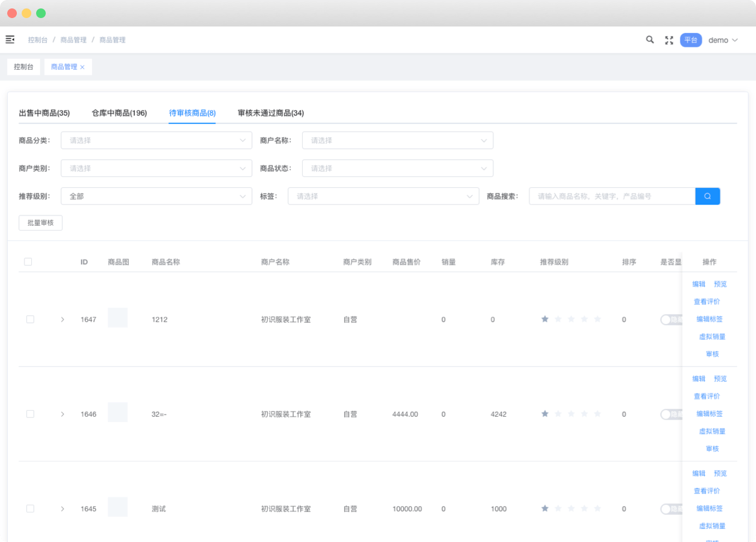This screenshot has height=542, width=756.
Task: Switch to the 审核未通过商品(34) tab
Action: pyautogui.click(x=270, y=113)
